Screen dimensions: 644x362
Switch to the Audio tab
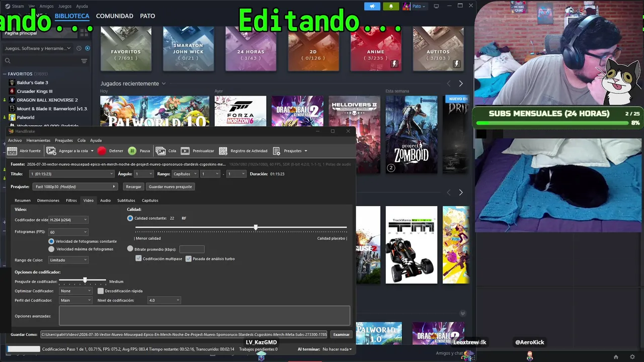[x=105, y=201]
